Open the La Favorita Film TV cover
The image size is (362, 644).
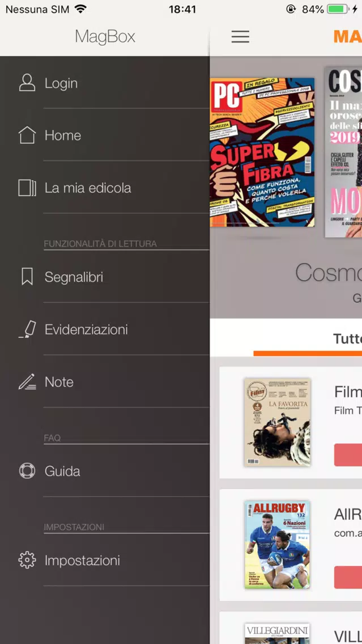pyautogui.click(x=278, y=422)
